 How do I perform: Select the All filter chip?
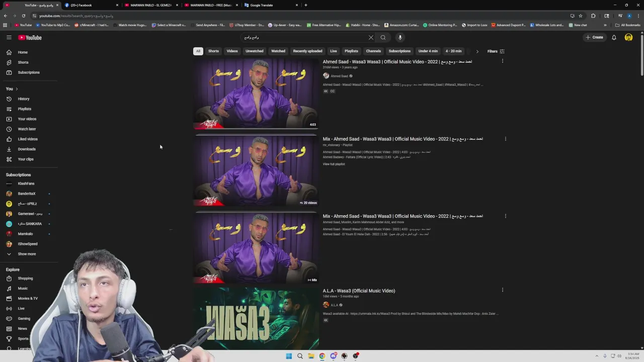pos(198,51)
